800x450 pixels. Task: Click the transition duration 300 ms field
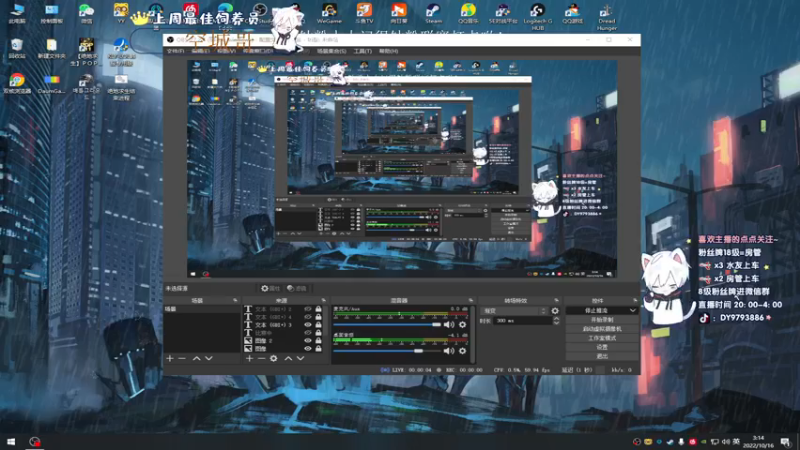pos(523,320)
